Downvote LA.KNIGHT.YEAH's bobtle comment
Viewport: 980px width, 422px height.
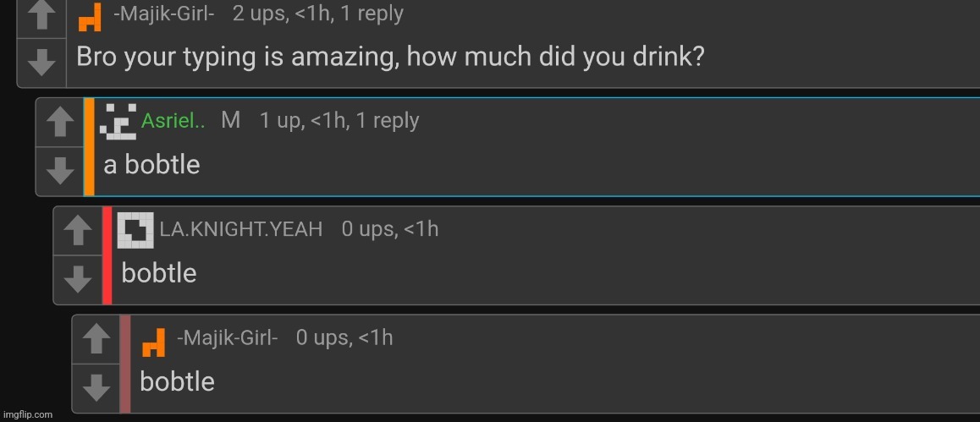(x=78, y=278)
